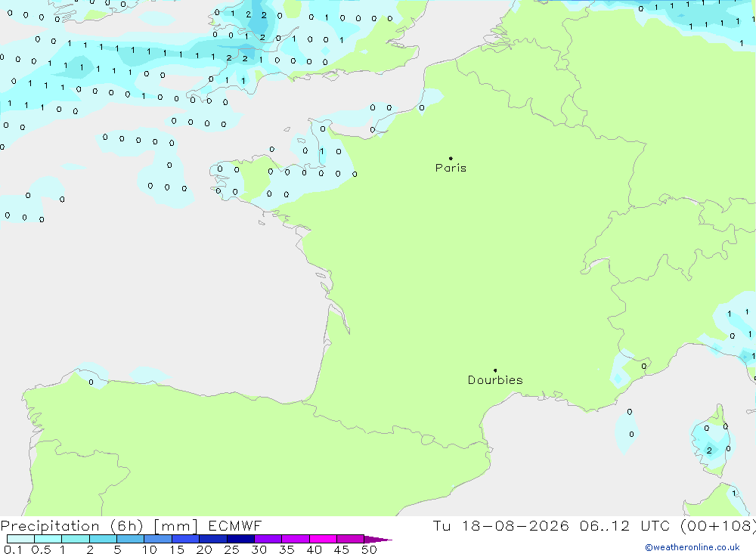Image resolution: width=756 pixels, height=554 pixels.
Task: Pick the 40–45 mm magenta legend swatch
Action: 323,539
